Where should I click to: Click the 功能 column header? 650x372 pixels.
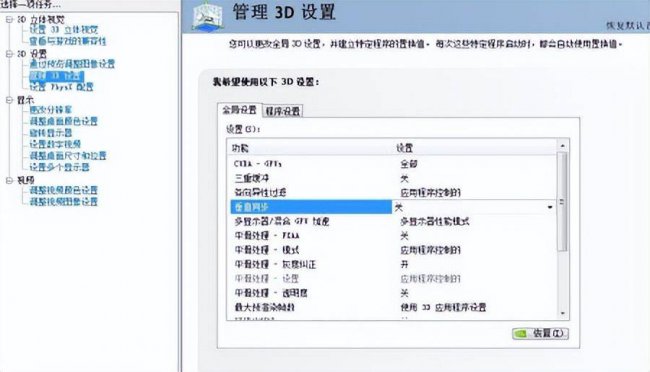coord(240,148)
